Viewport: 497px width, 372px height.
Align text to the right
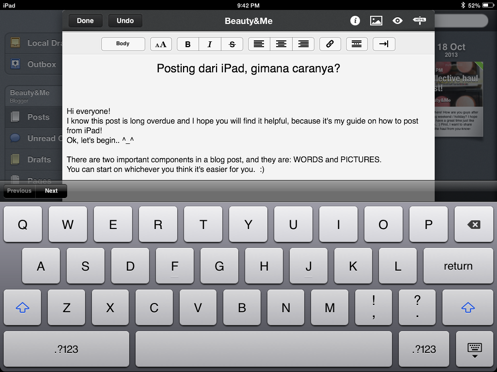pos(303,44)
